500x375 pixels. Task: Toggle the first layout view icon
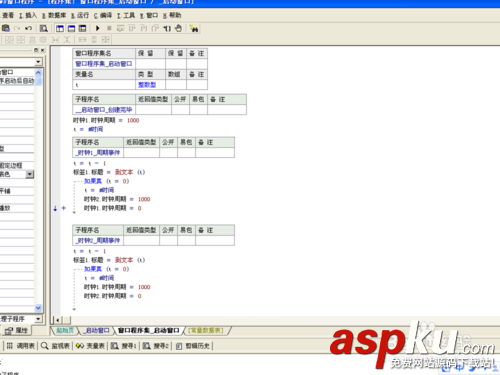60,28
